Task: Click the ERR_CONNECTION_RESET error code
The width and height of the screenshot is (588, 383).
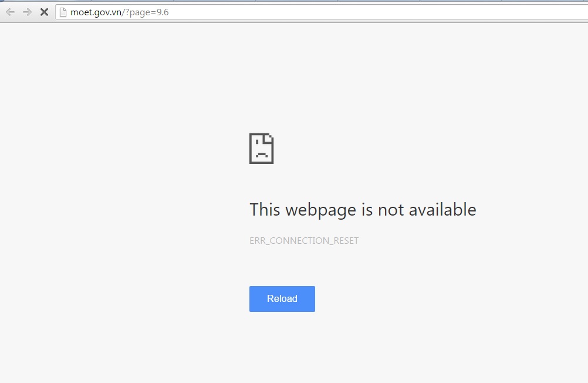Action: [304, 241]
